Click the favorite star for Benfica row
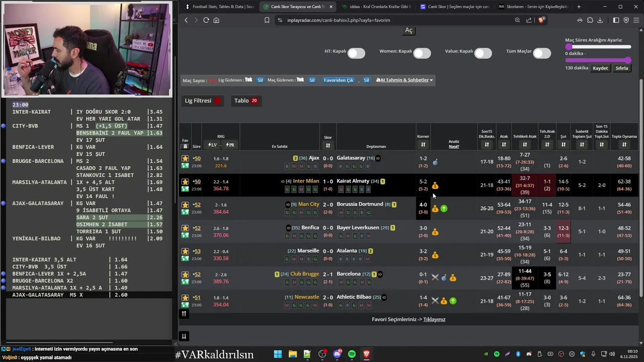 [x=185, y=228]
